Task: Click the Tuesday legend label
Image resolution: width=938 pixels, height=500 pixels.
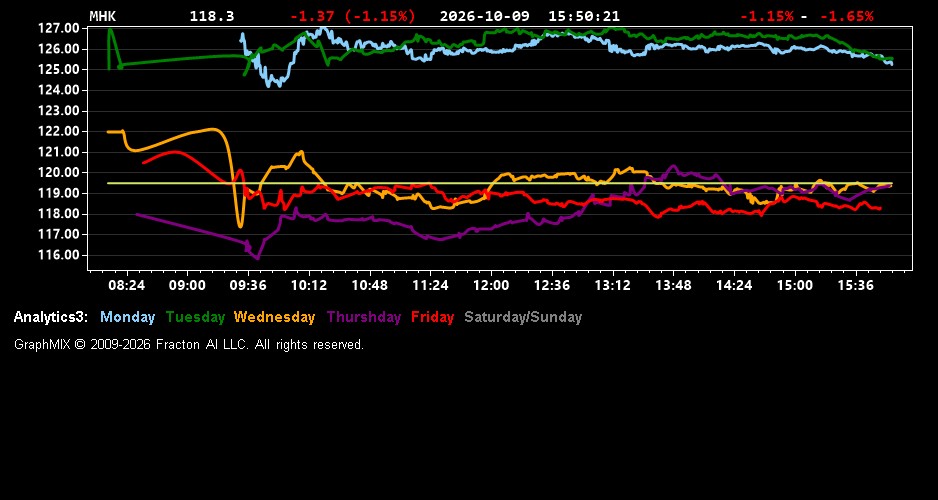Action: 195,317
